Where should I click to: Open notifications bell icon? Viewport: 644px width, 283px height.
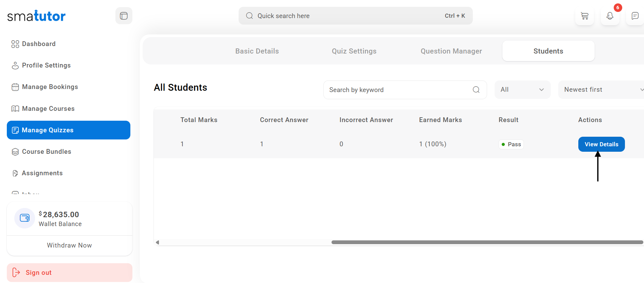point(610,16)
